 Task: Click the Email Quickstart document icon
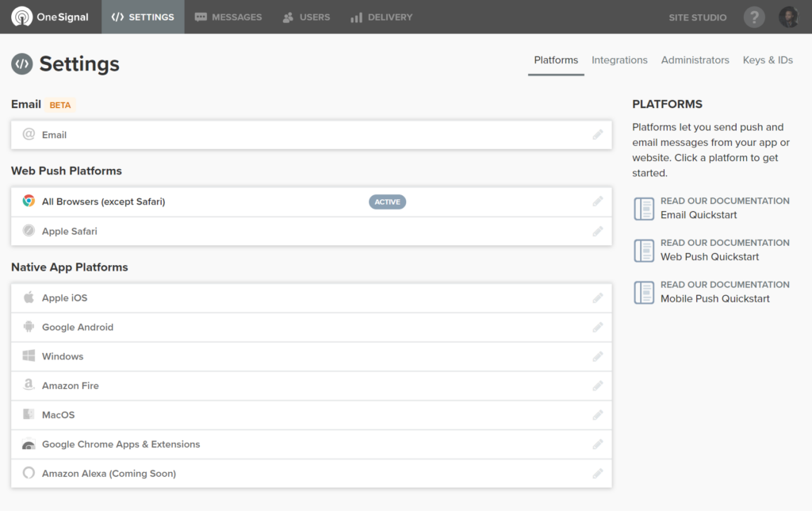coord(643,208)
